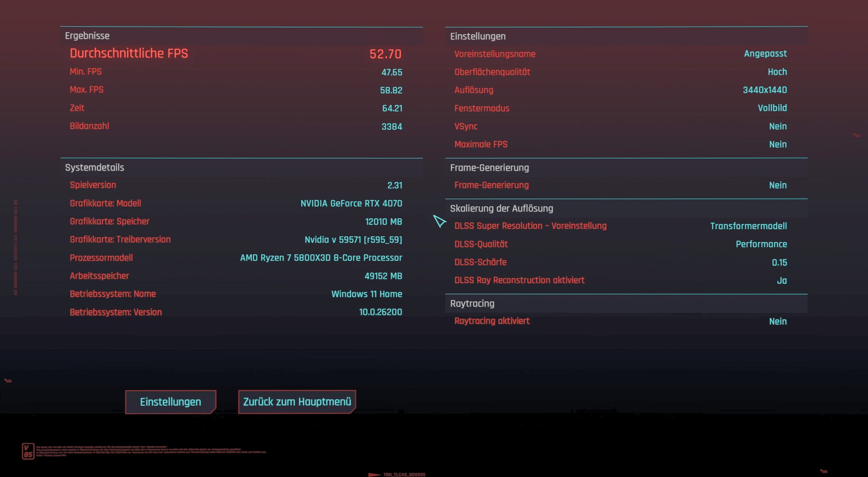Select the Durchschnittliche FPS value 52.70
The image size is (868, 477).
[385, 54]
